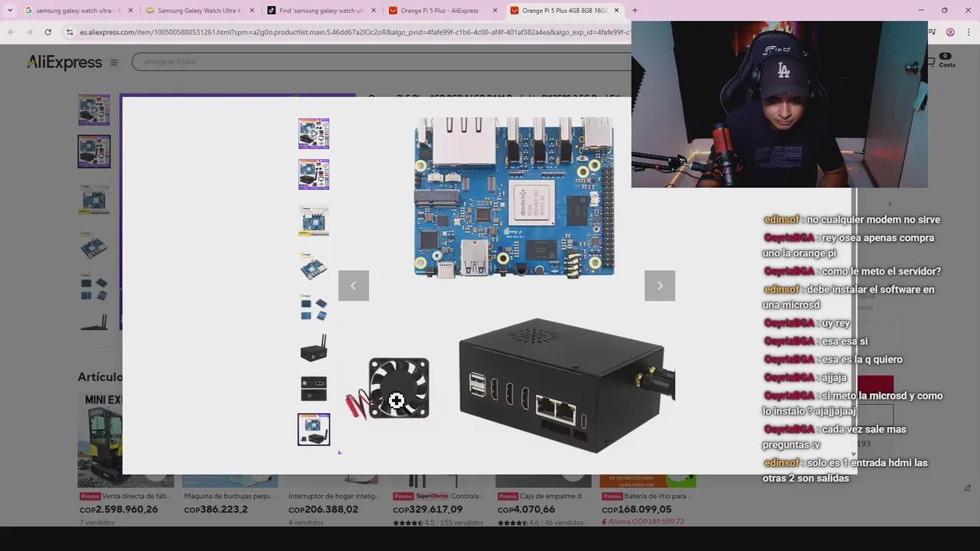Click price COP386.223,2

[216, 509]
